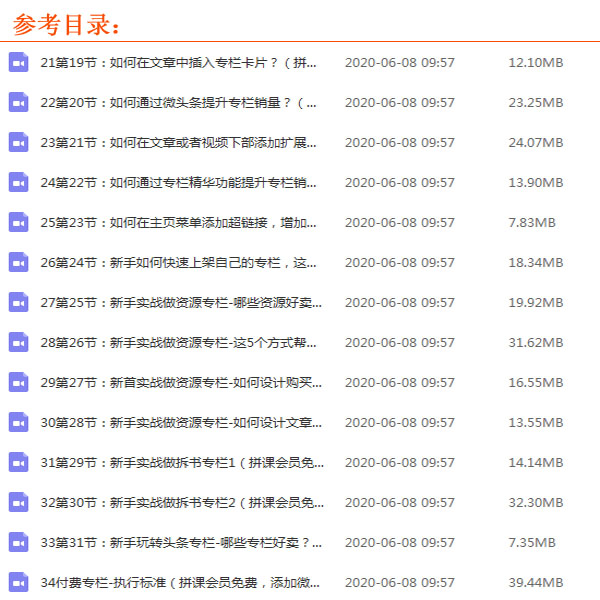Open 31第29节 新手实战做拆书专栏1 file
The height and width of the screenshot is (600, 600).
[180, 462]
